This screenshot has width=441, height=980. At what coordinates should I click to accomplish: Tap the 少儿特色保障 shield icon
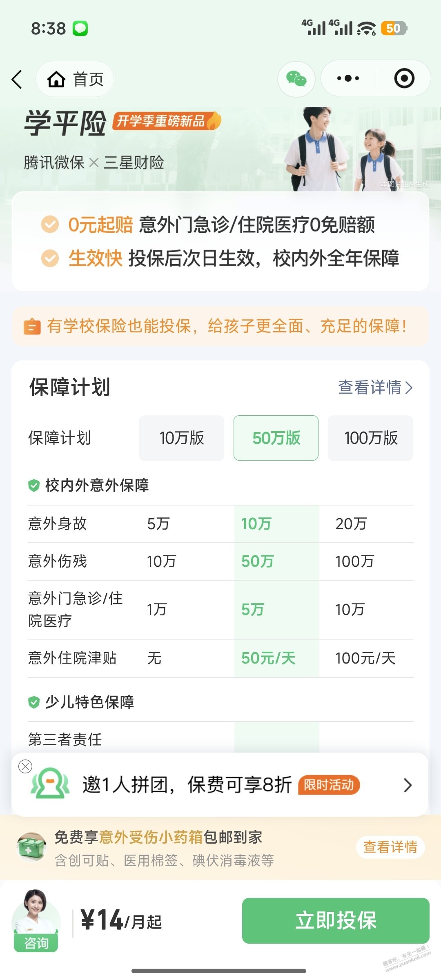(34, 702)
